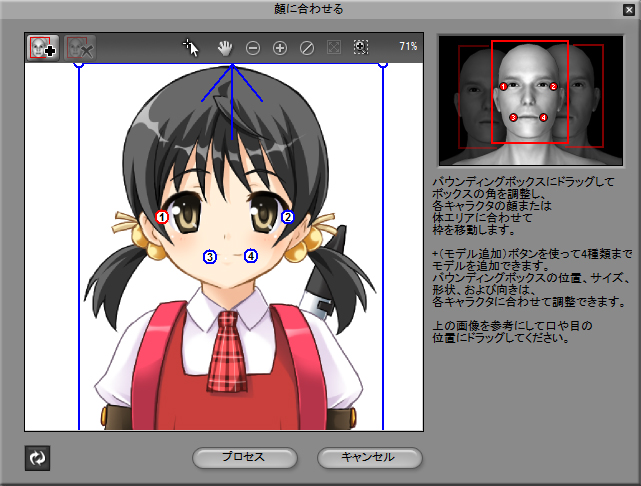
Task: Click reference marker 4 on the sample face
Action: pos(543,118)
